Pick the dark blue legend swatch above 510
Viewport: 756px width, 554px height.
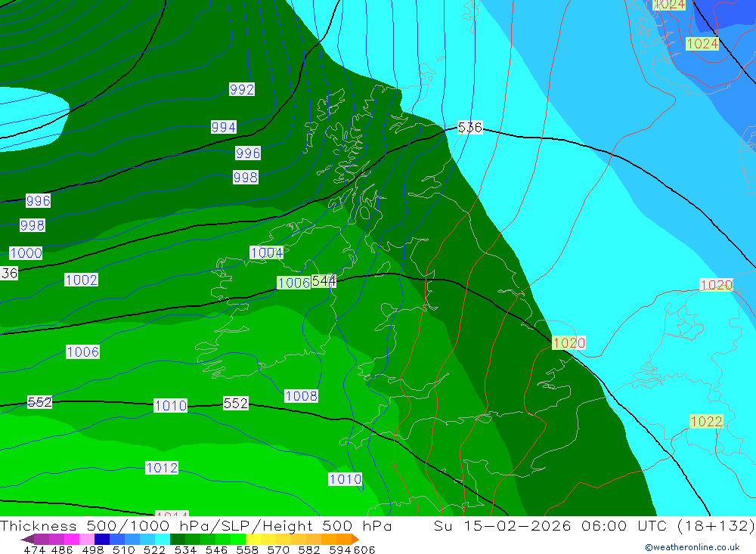point(102,539)
